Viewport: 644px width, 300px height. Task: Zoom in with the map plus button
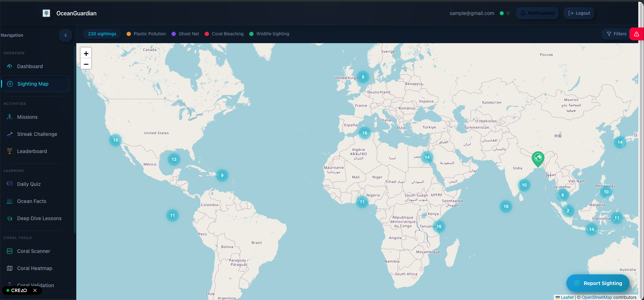point(86,53)
